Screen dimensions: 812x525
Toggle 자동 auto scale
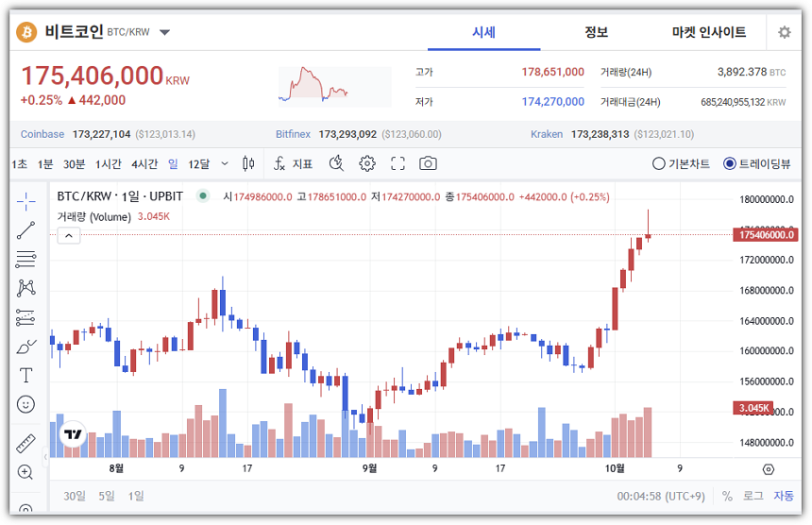click(x=784, y=496)
